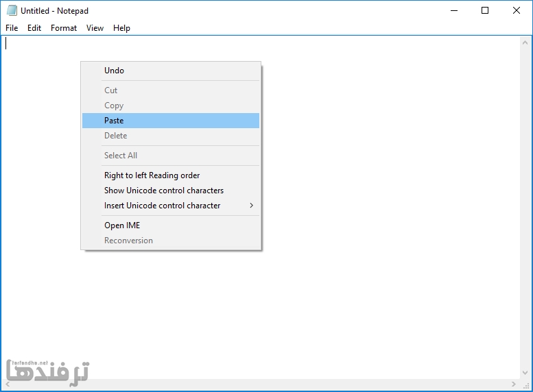This screenshot has height=392, width=533.
Task: Open the Edit menu
Action: [x=34, y=28]
